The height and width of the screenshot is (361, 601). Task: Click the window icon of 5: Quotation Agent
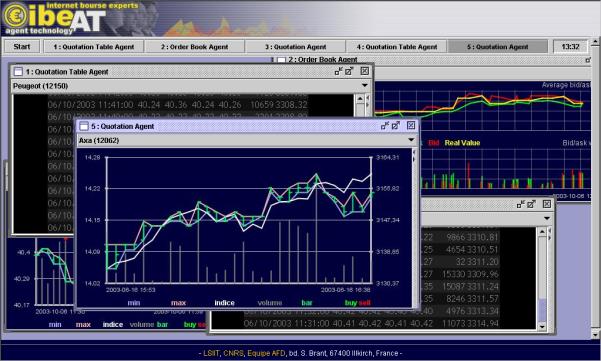click(x=84, y=126)
